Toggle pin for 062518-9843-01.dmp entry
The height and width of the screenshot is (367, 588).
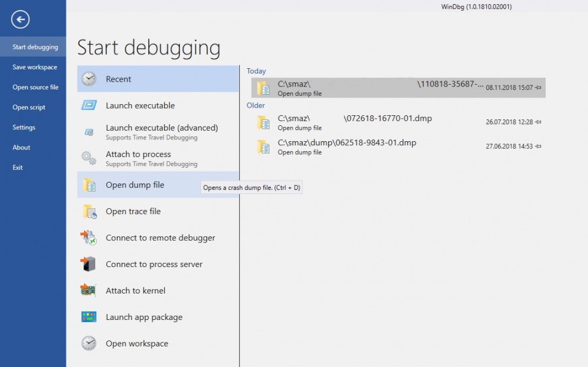pyautogui.click(x=539, y=146)
